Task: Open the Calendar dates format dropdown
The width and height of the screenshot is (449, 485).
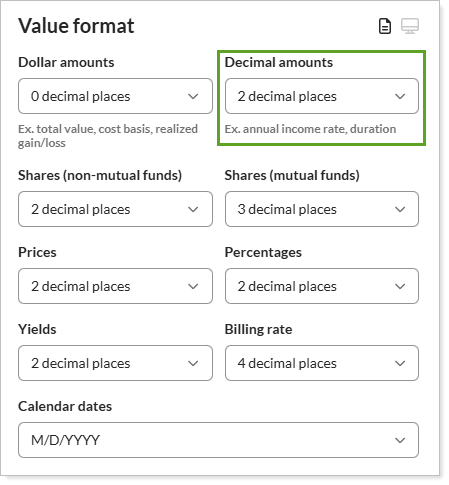Action: [218, 440]
